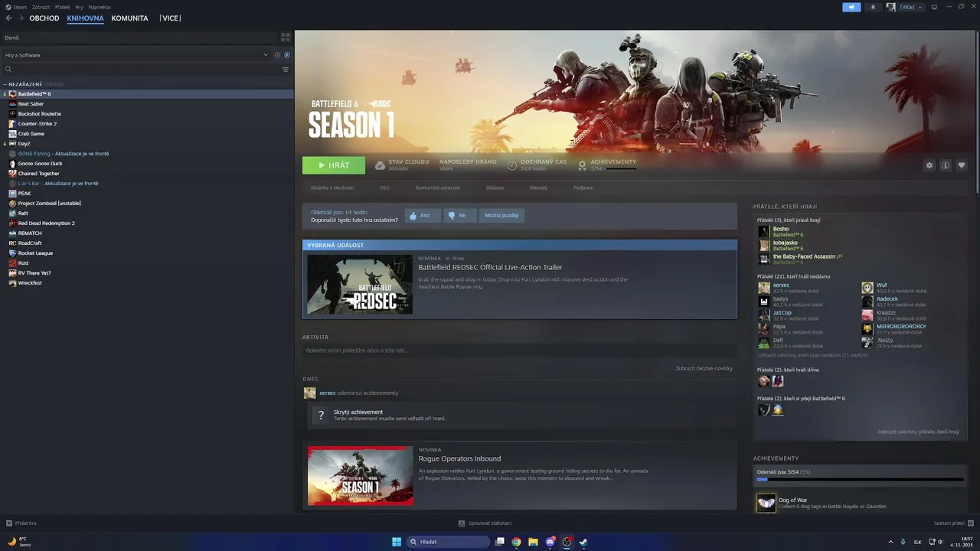Open the Dog of War achievement
980x551 pixels.
point(861,503)
